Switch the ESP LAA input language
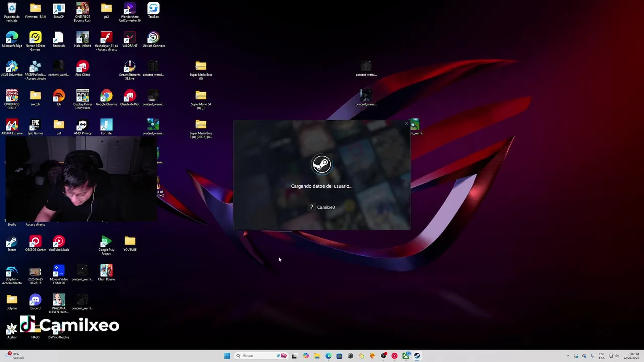The height and width of the screenshot is (362, 644). [x=602, y=356]
